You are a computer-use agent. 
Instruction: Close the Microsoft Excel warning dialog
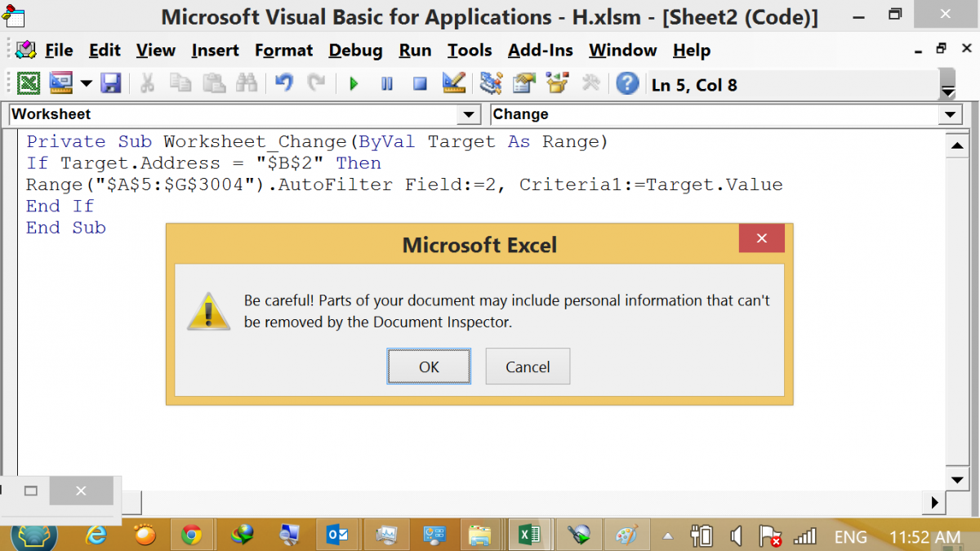(762, 238)
